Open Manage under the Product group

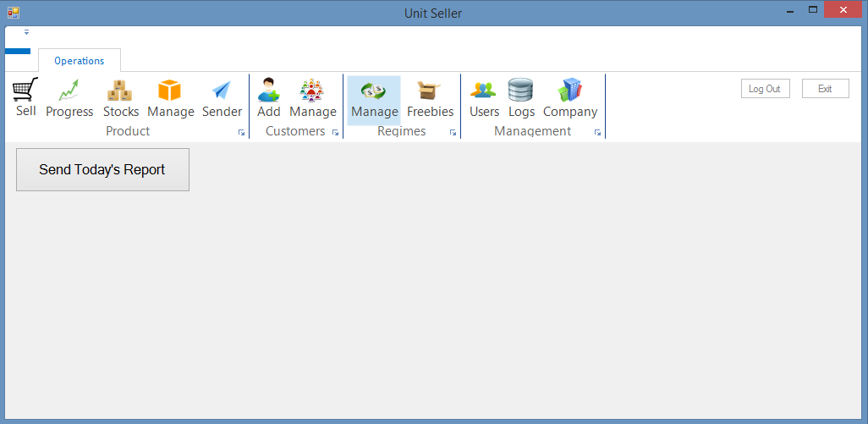click(x=171, y=98)
